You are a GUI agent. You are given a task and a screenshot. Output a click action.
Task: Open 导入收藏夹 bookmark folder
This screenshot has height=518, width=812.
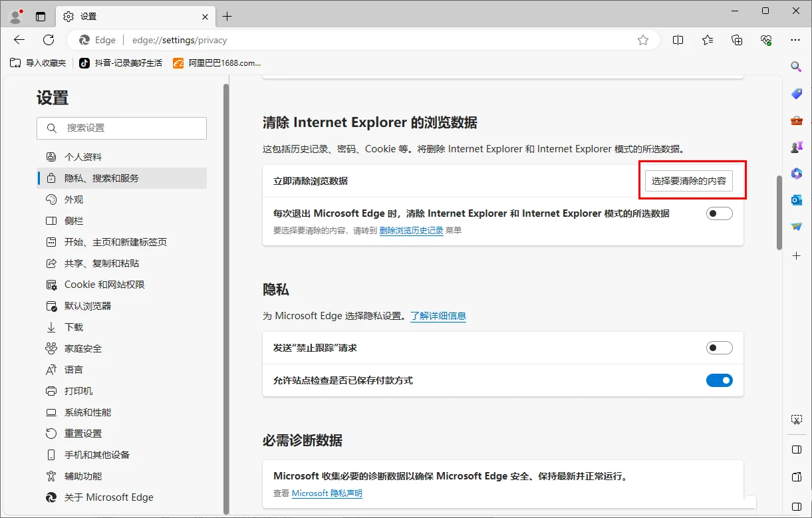(38, 63)
